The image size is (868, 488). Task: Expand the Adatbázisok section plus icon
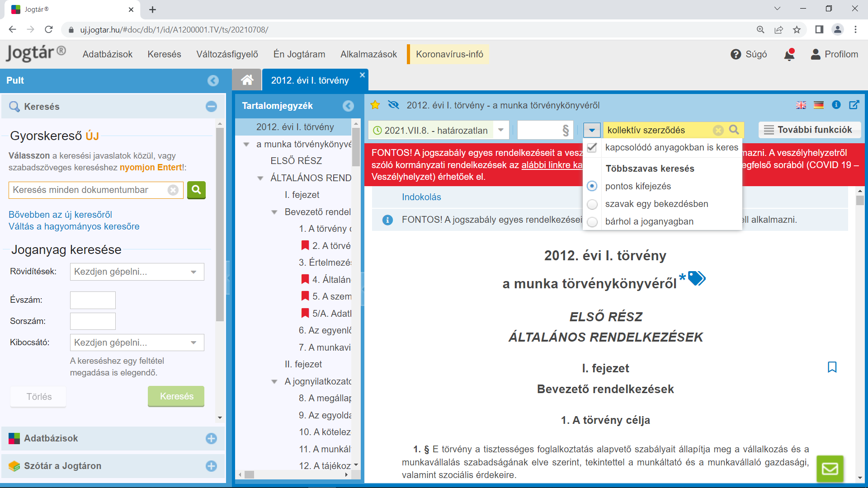tap(211, 438)
